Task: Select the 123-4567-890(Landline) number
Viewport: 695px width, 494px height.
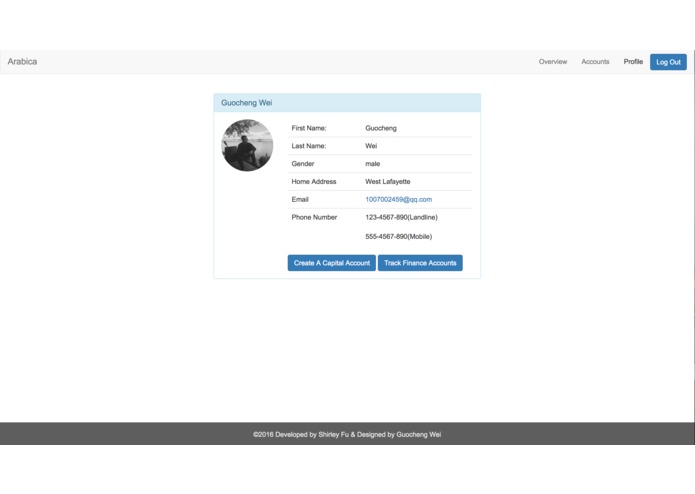Action: tap(402, 217)
